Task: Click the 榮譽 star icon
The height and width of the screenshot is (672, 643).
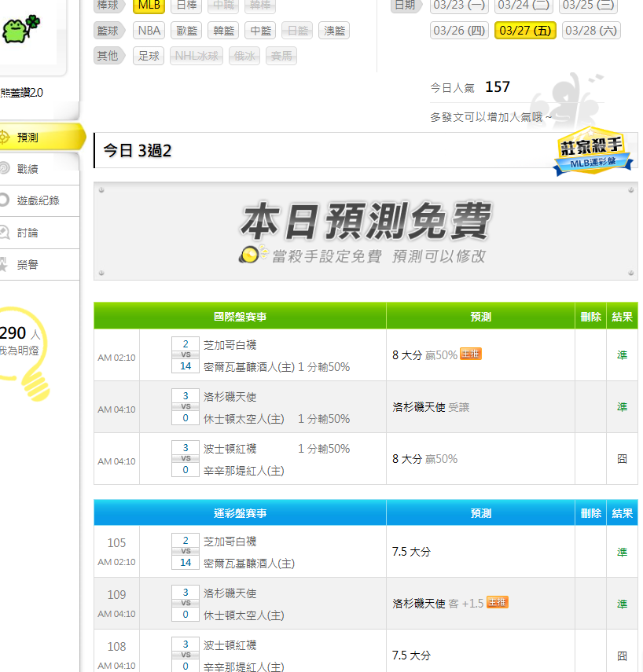Action: pos(4,265)
